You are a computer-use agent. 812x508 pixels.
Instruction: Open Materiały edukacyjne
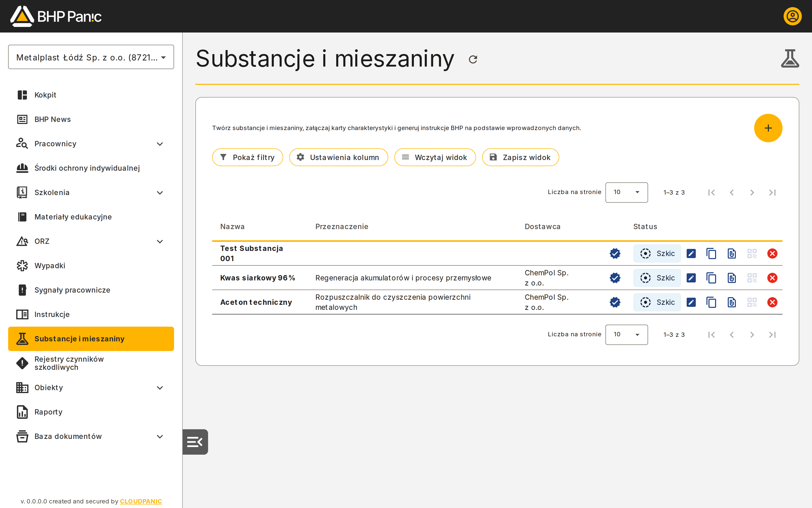pos(91,217)
